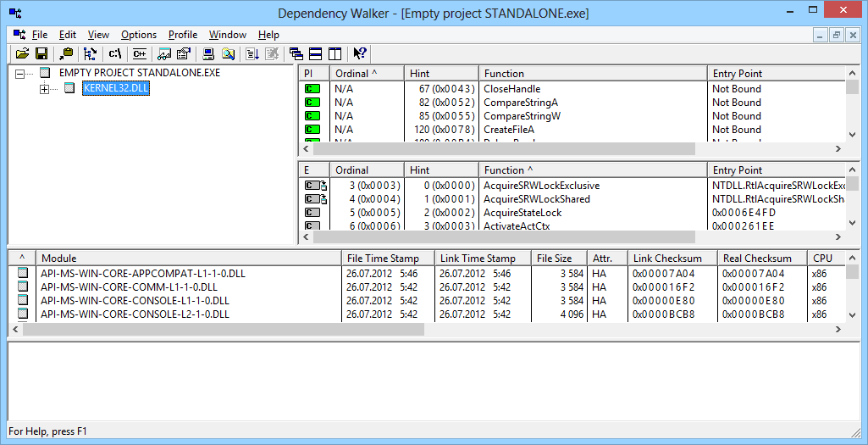Click export icon beside AcquireSRWLockExclusive
This screenshot has height=445, width=868.
tap(316, 186)
